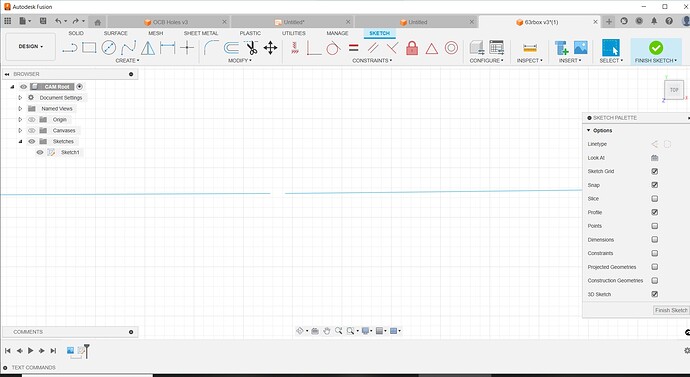Switch to the PLASTIC tab
Image resolution: width=690 pixels, height=377 pixels.
[x=250, y=33]
